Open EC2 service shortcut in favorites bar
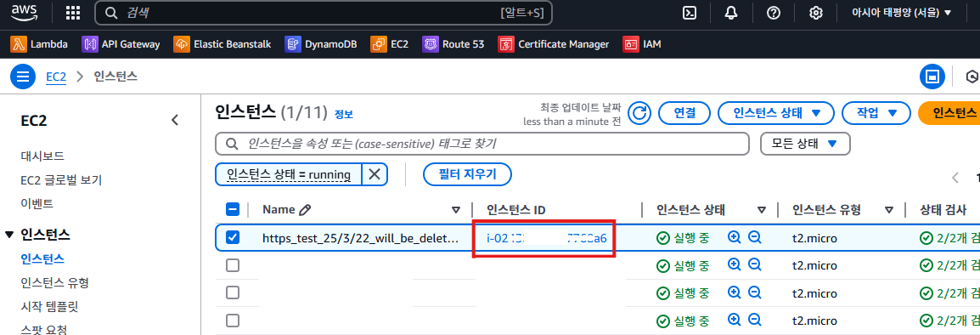The height and width of the screenshot is (335, 980). [x=390, y=44]
